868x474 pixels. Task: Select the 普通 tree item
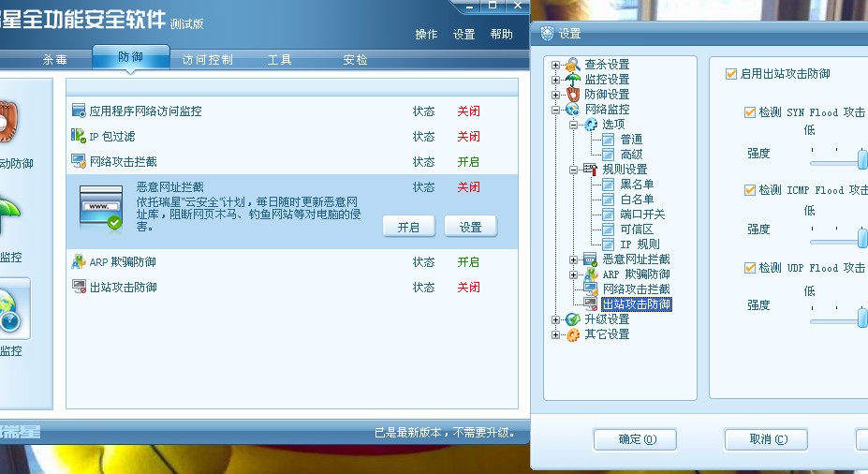(x=631, y=139)
